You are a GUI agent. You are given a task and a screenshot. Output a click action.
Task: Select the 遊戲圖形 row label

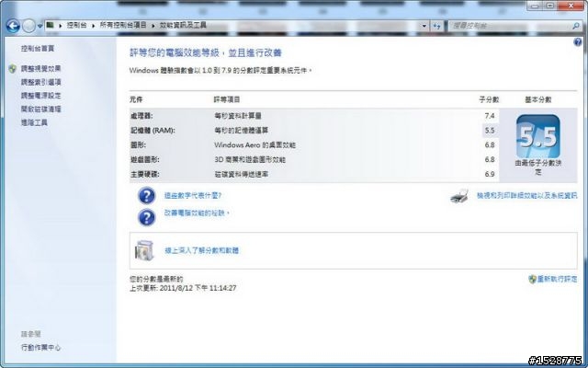145,159
